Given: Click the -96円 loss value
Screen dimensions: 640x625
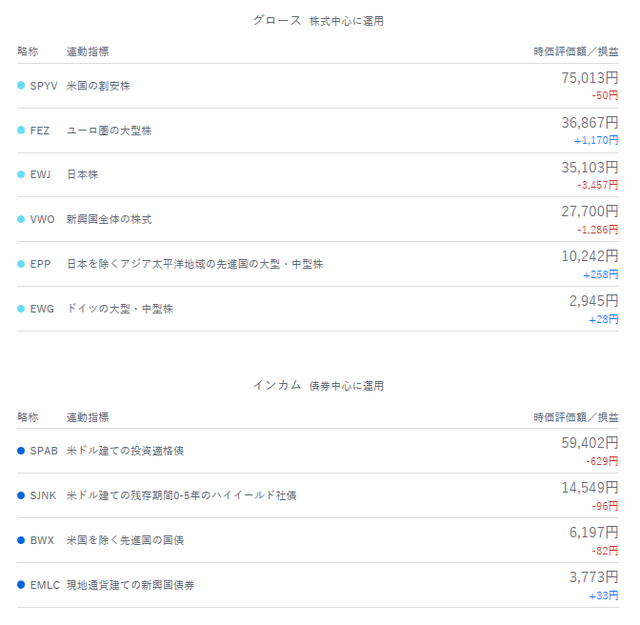Looking at the screenshot, I should coord(605,506).
